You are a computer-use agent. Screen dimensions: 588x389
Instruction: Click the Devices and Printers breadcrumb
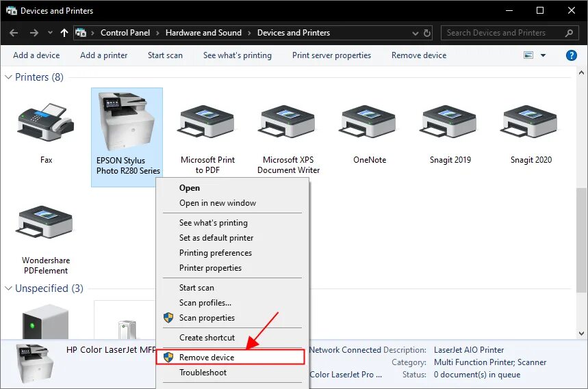point(294,33)
